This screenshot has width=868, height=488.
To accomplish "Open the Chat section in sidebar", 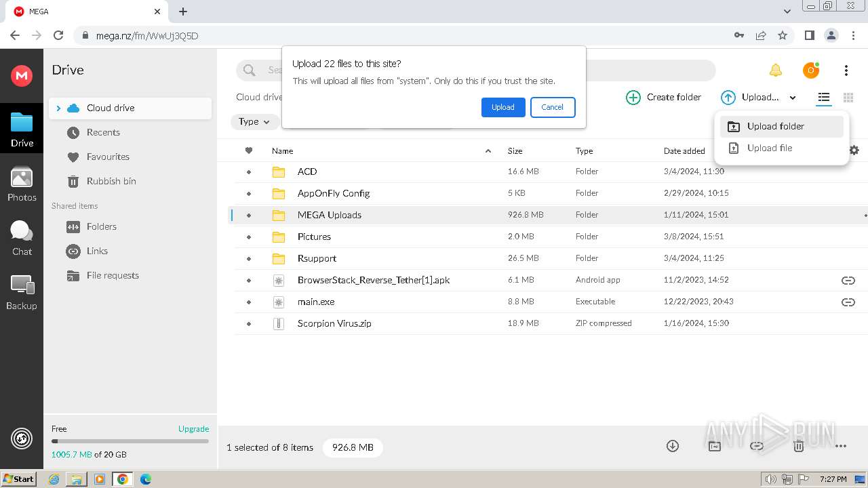I will 22,238.
